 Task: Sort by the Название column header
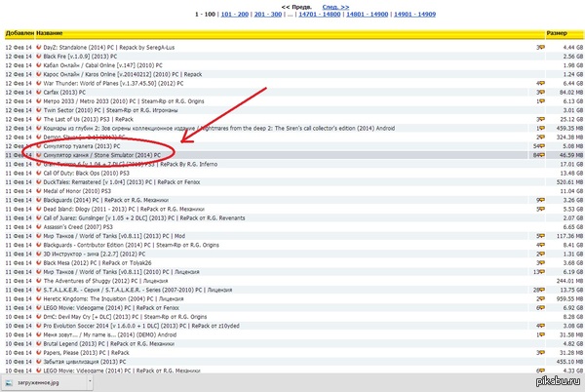click(x=50, y=33)
